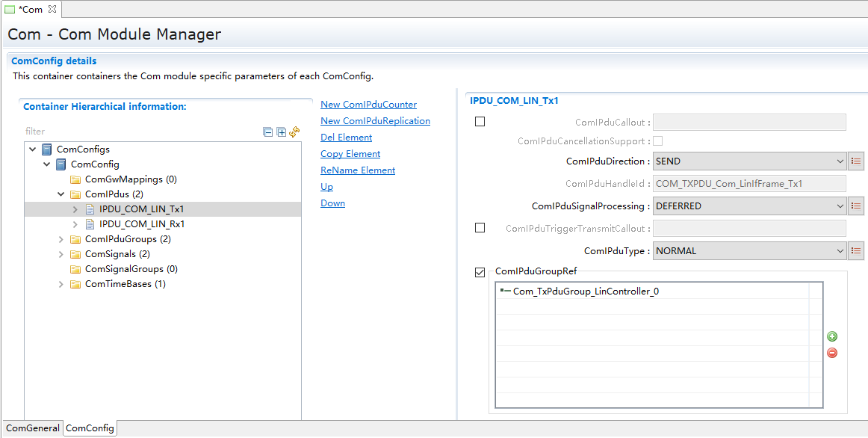Select the ComConfig bottom tab

90,428
